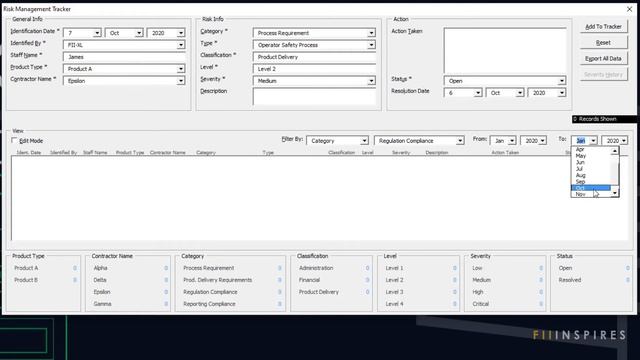This screenshot has height=360, width=640.
Task: Open the Identification Date day dropdown
Action: [x=97, y=33]
